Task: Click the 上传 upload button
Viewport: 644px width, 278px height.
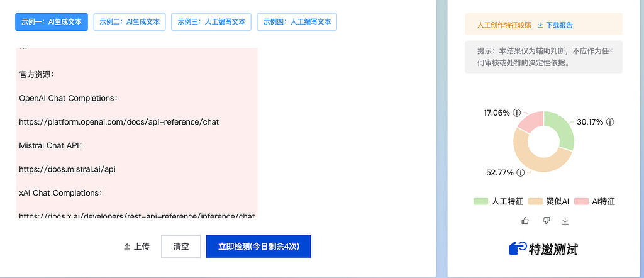Action: [136, 247]
